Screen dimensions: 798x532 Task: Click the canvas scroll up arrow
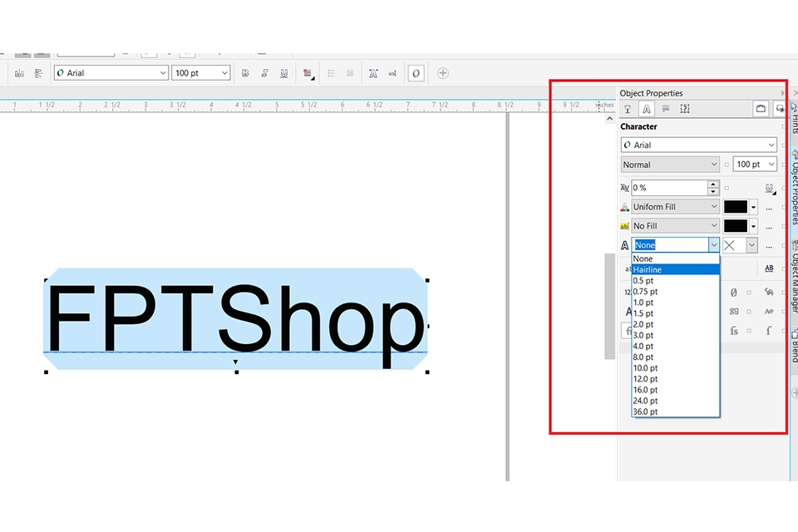[609, 119]
